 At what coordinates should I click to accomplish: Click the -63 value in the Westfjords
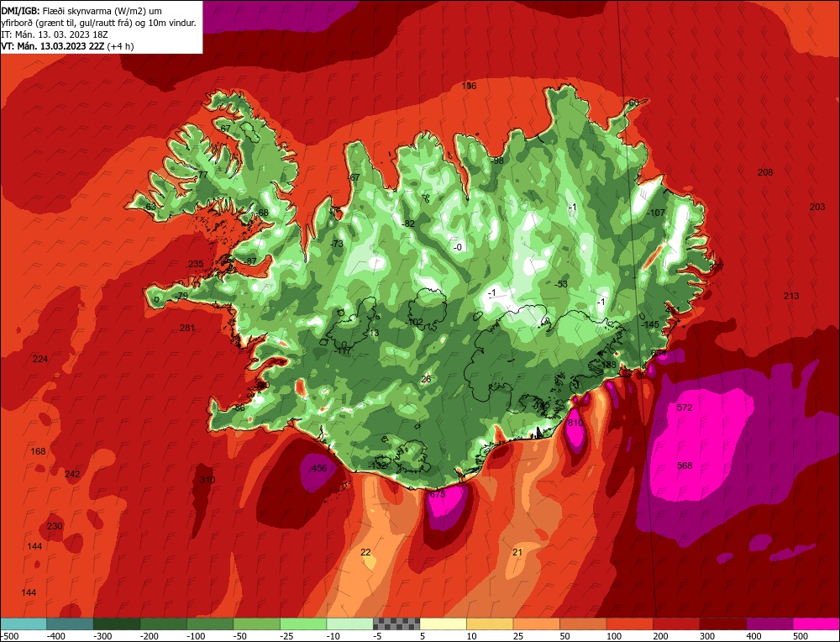150,207
